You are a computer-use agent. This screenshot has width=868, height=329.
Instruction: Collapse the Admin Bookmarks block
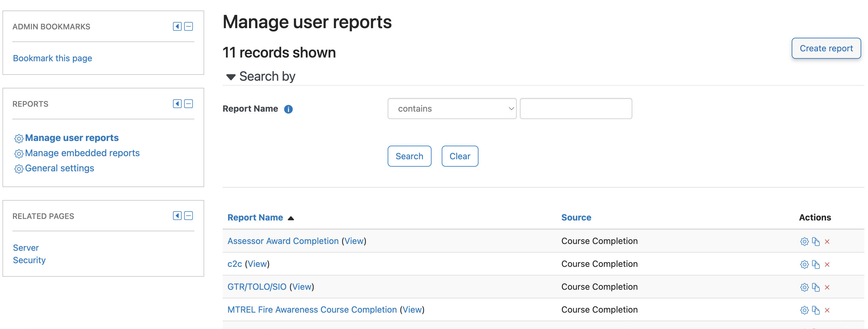(x=189, y=26)
